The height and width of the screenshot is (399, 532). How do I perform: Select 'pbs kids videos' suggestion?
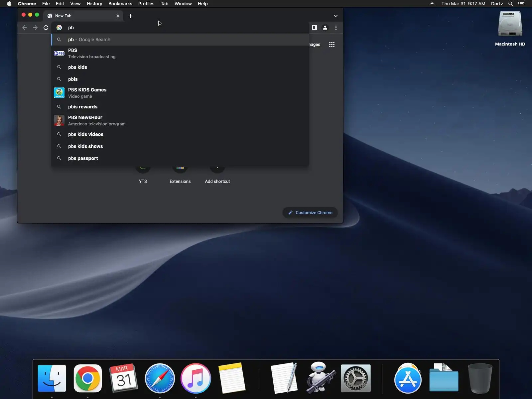[x=180, y=134]
